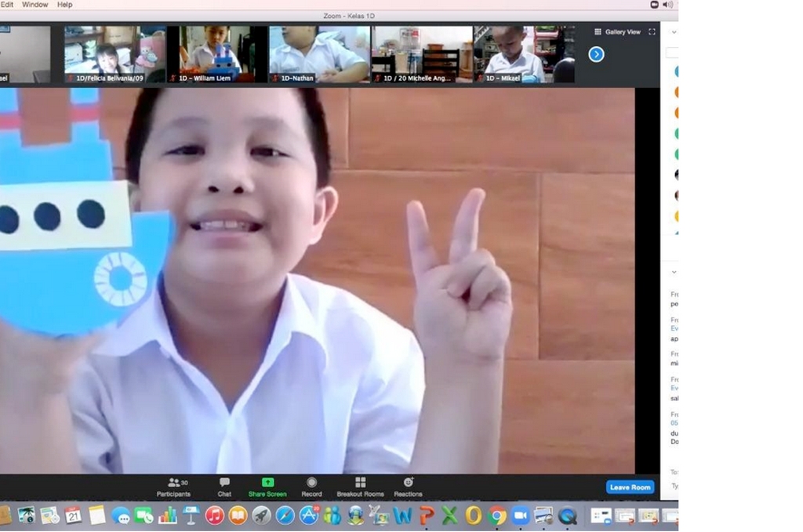
Task: Open Breakout Rooms
Action: coord(360,487)
